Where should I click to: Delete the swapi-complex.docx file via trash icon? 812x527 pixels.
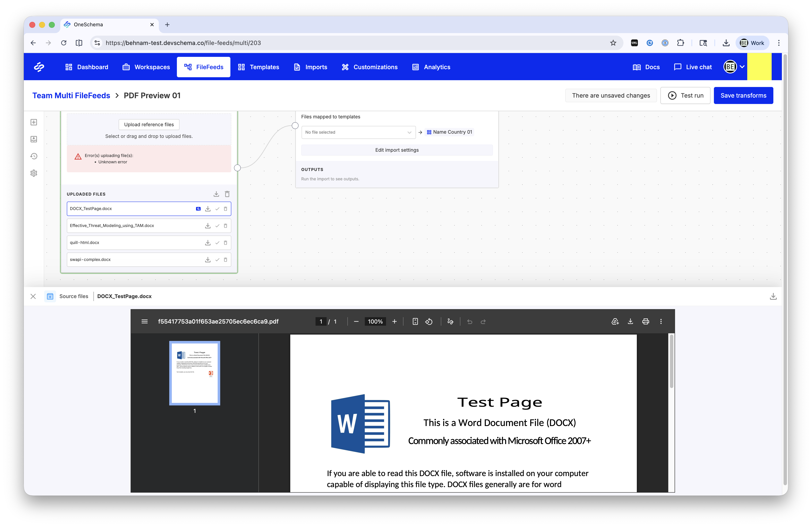point(226,260)
